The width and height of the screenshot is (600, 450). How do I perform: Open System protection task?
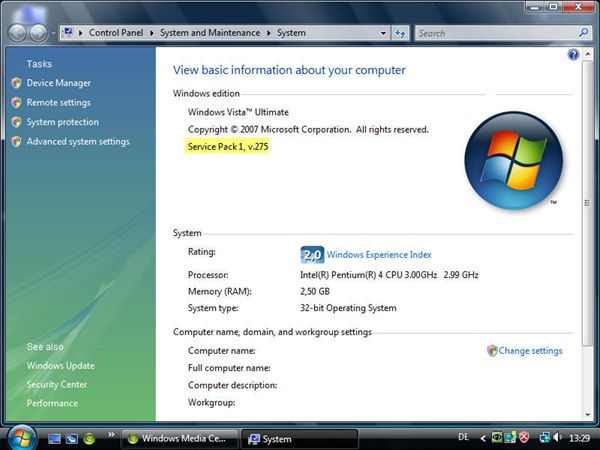click(x=63, y=122)
